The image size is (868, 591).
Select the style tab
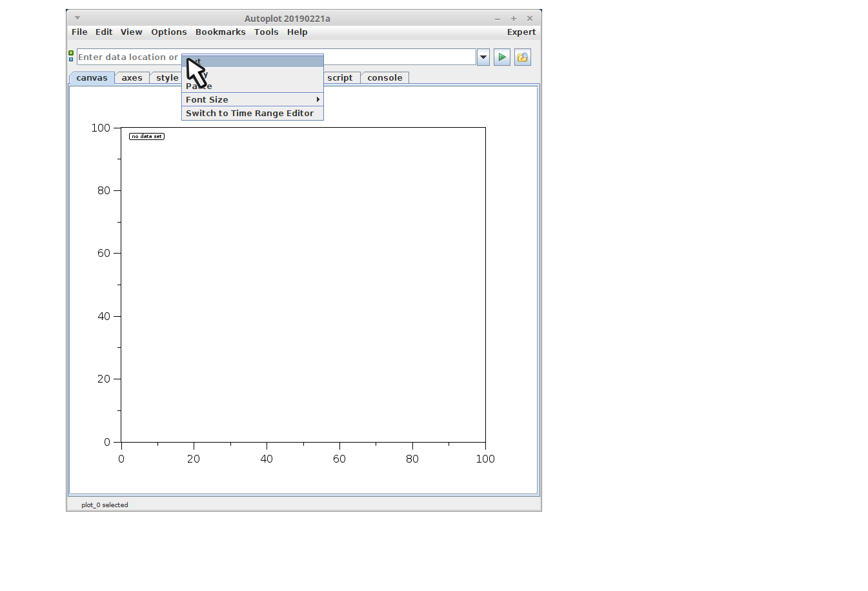[x=167, y=78]
